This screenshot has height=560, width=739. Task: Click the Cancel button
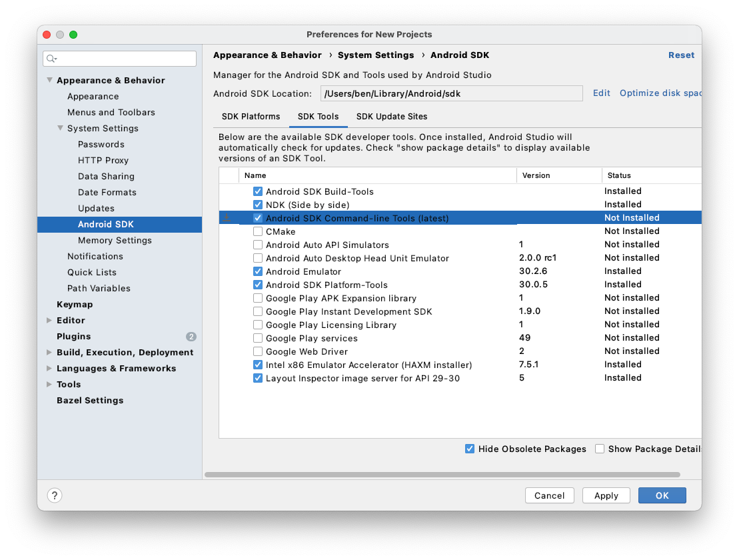click(x=550, y=495)
